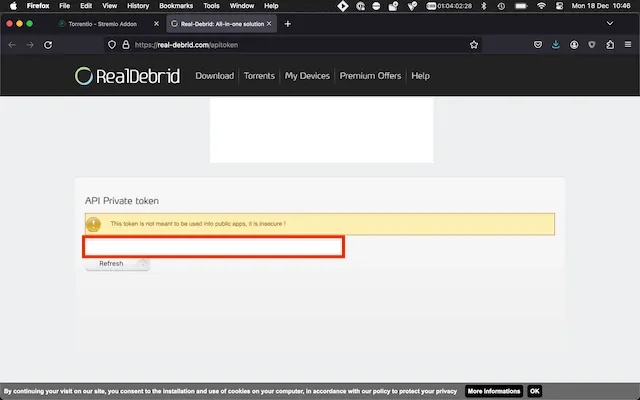This screenshot has width=640, height=400.
Task: Open the Edit menu
Action: (x=86, y=6)
